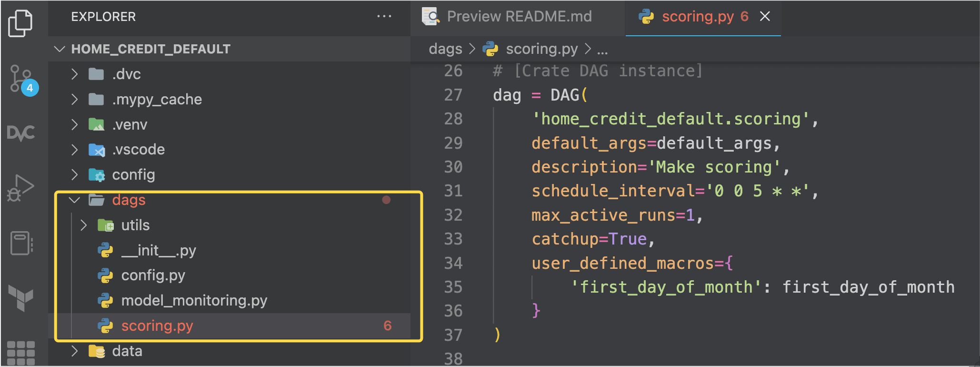Click scoring.py breadcrumb segment
Viewport: 980px width, 367px height.
point(541,49)
